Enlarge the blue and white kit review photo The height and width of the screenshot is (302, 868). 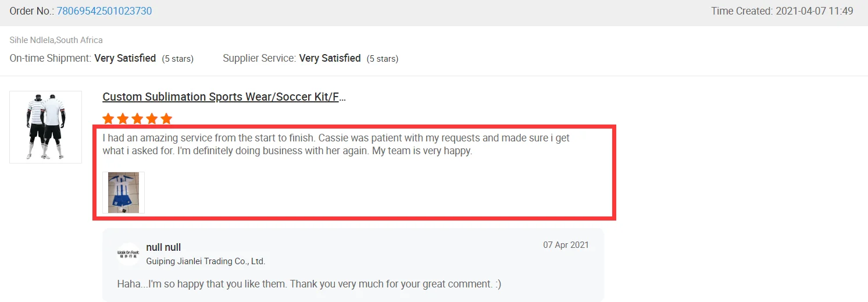pyautogui.click(x=123, y=193)
